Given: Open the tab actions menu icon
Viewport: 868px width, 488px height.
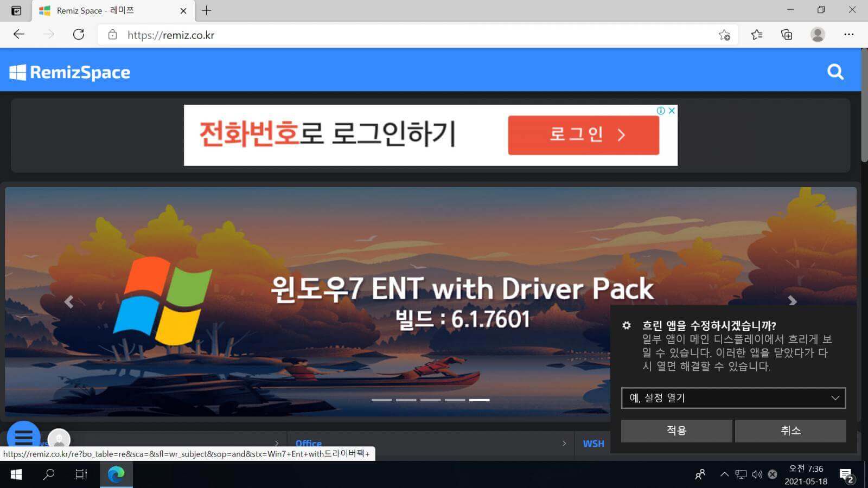Looking at the screenshot, I should 16,10.
